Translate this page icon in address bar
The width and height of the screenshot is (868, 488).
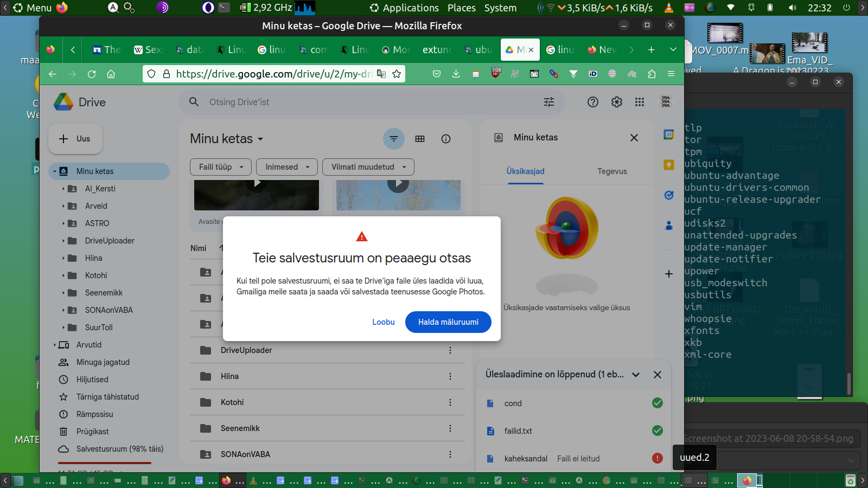pos(381,74)
